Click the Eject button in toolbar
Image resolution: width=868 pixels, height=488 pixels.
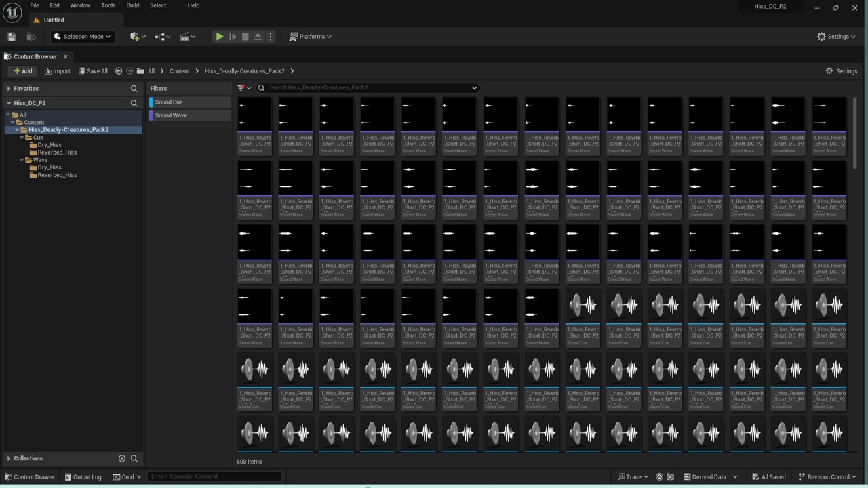258,37
